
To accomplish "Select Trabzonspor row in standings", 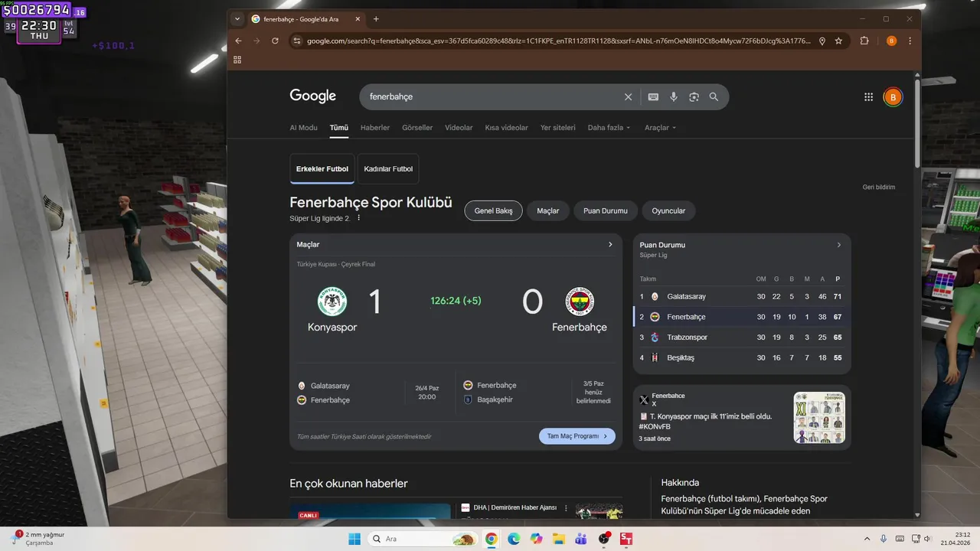I will coord(741,337).
